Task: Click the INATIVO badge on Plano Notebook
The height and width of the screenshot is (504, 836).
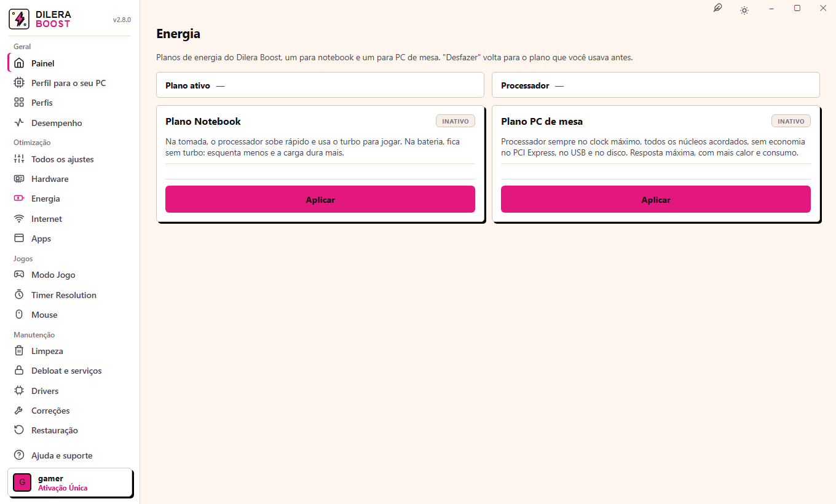Action: pos(455,121)
